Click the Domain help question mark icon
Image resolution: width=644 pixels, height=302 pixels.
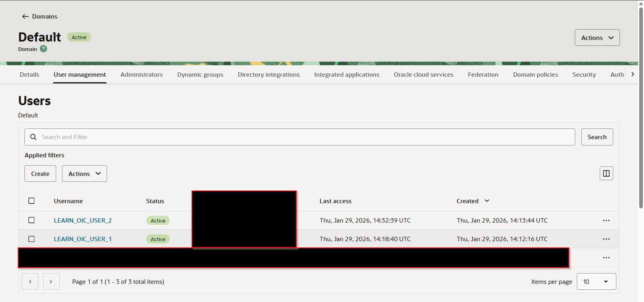(x=43, y=49)
